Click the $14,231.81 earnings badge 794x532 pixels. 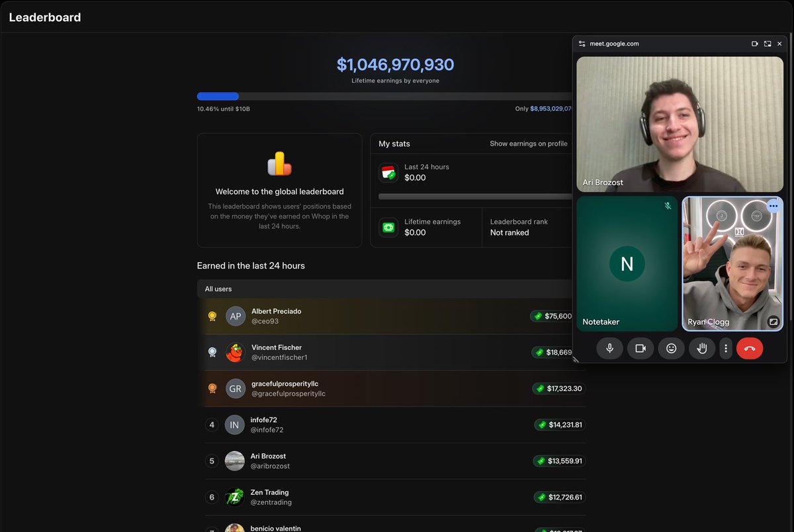pos(560,425)
